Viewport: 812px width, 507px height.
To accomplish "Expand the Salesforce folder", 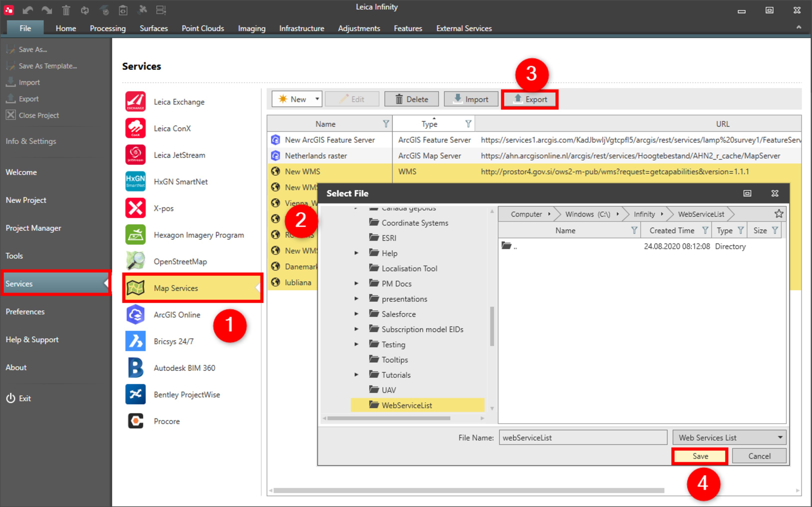I will coord(356,314).
